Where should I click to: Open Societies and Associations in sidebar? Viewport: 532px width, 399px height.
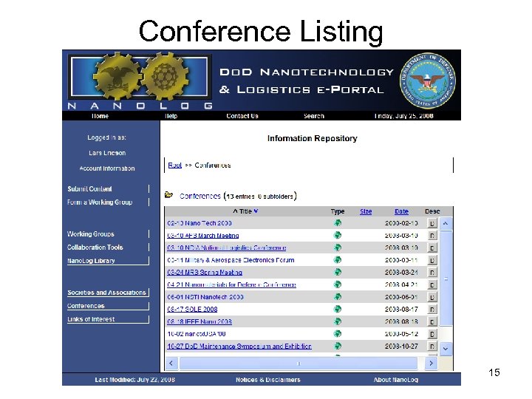pos(106,293)
